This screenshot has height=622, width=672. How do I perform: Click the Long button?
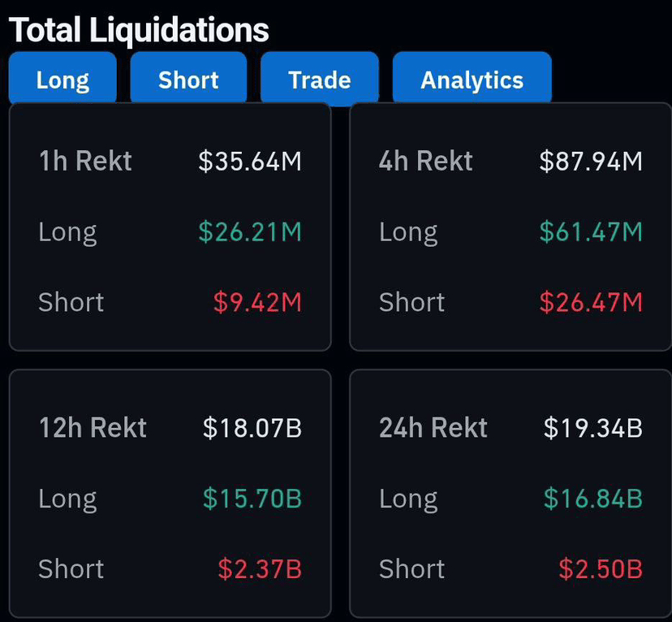coord(62,80)
